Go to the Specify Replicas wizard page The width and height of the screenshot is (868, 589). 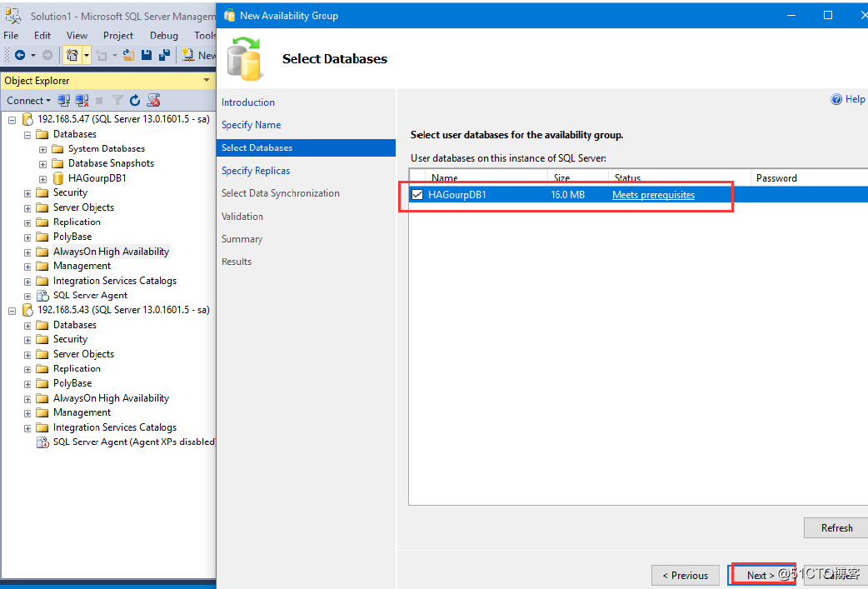(x=256, y=171)
